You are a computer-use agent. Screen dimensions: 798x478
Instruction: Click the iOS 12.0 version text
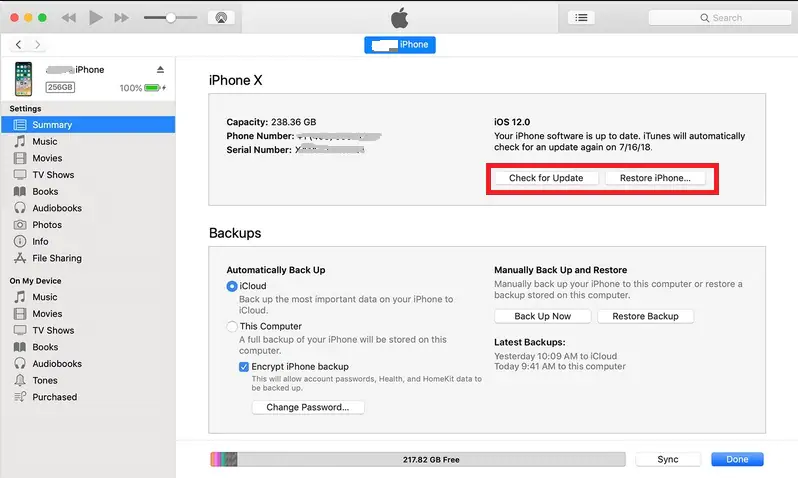click(x=512, y=122)
